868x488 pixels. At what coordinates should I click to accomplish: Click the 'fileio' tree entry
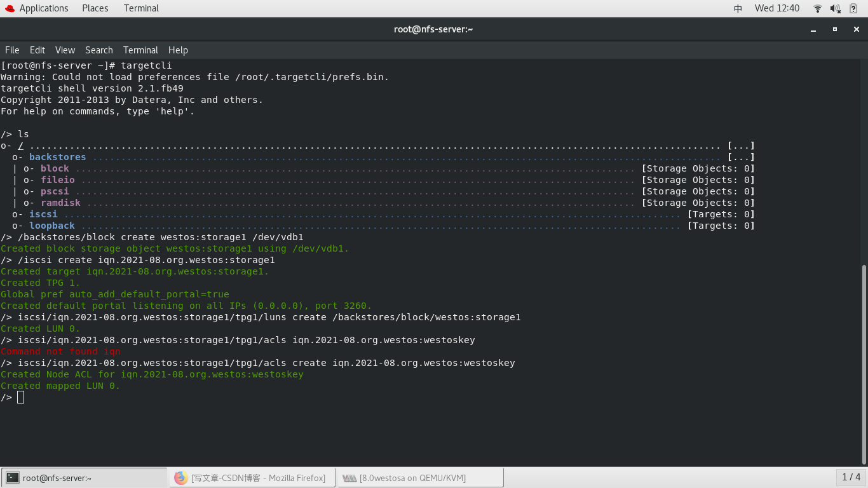(58, 180)
